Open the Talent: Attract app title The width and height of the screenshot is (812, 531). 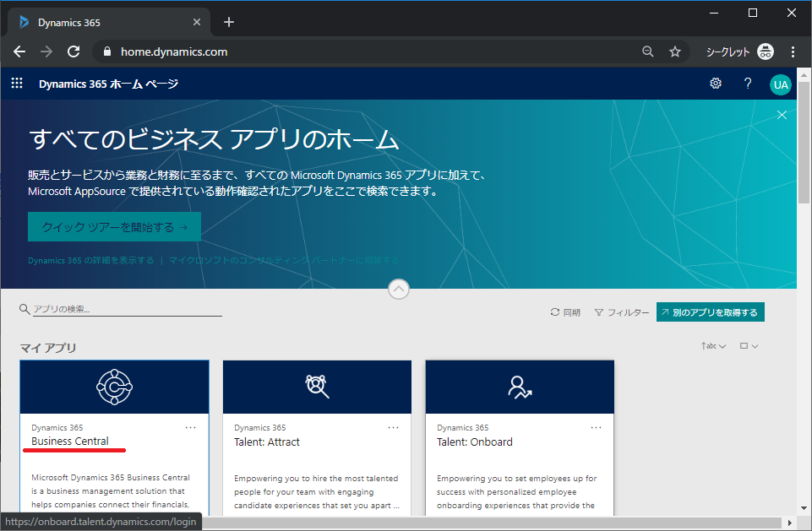(267, 442)
